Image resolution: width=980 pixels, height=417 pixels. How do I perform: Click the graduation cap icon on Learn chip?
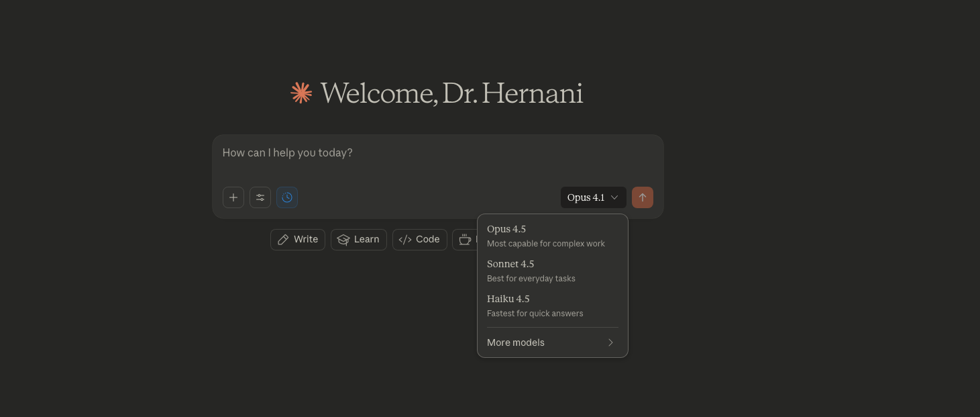343,240
